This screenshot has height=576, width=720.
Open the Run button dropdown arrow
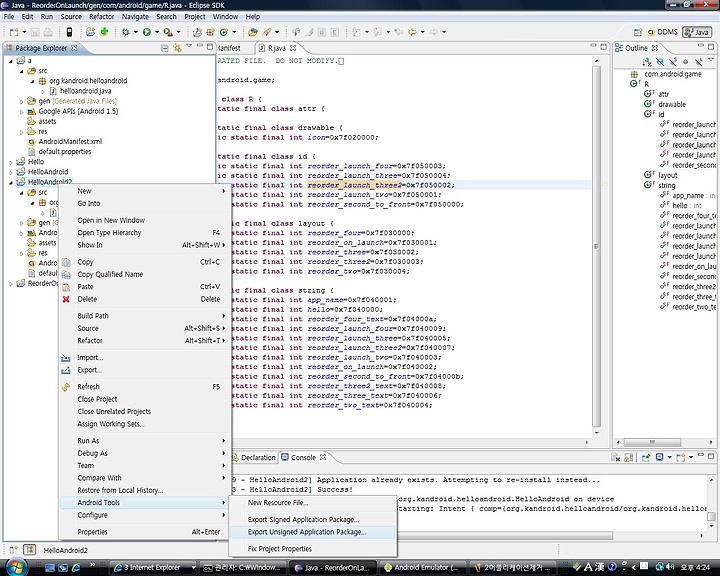click(157, 32)
